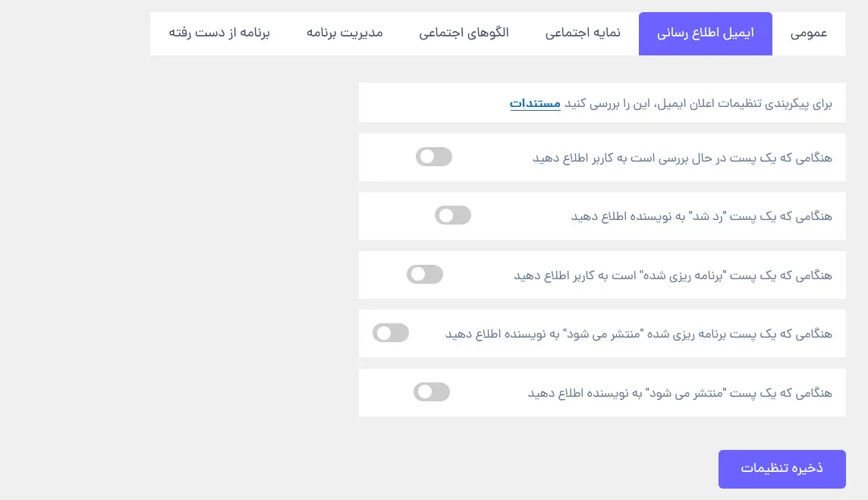Click the last row's author notification label
Viewport: 868px width, 500px height.
(680, 394)
